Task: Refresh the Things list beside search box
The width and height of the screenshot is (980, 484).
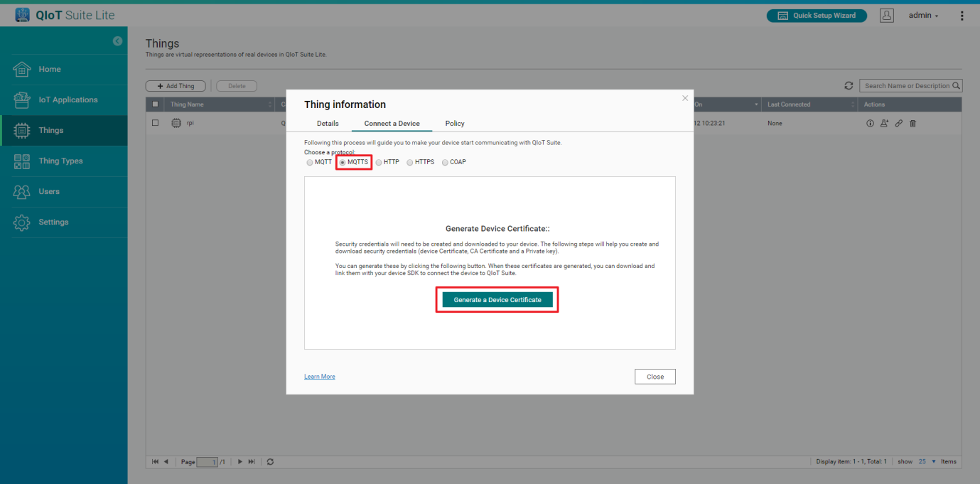Action: coord(849,86)
